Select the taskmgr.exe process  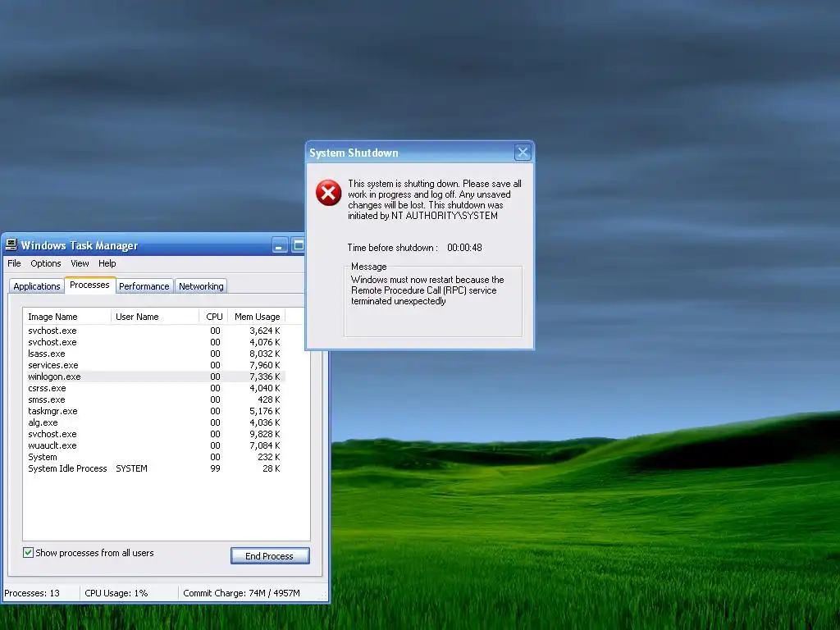point(154,411)
